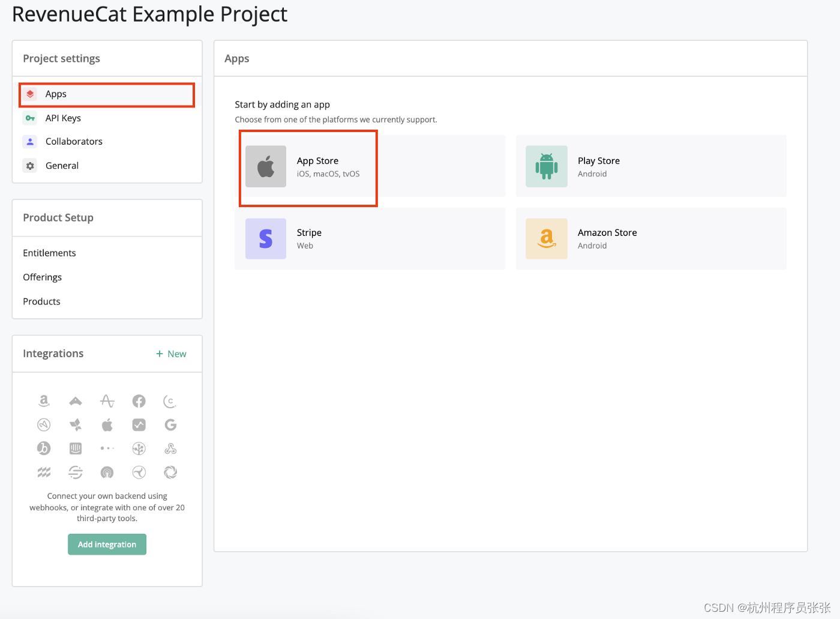Go to Offerings in Product Setup
The image size is (840, 619).
(42, 277)
